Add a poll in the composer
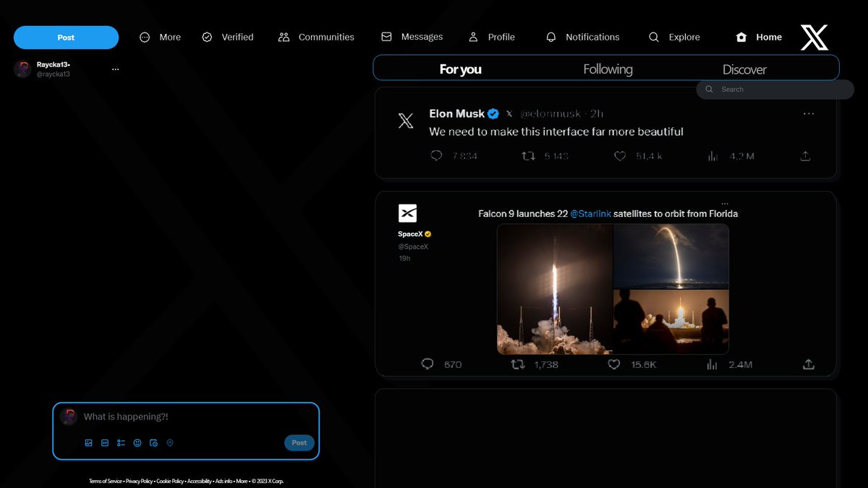The height and width of the screenshot is (488, 868). [121, 442]
